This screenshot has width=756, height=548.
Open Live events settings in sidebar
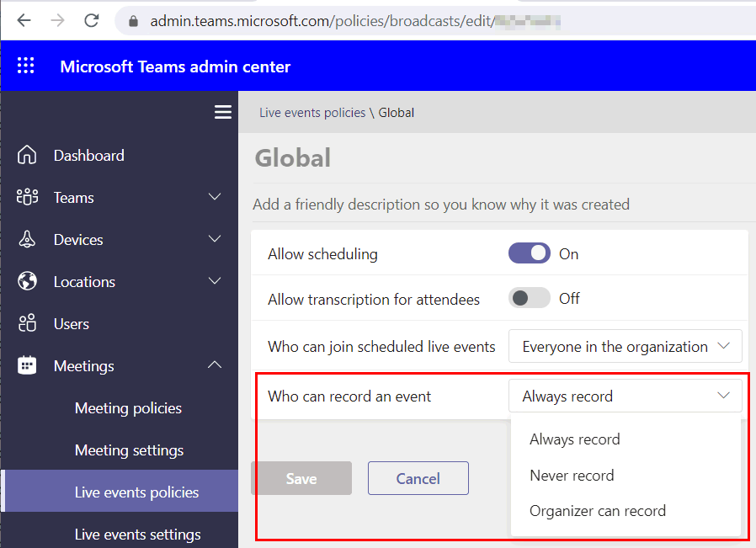click(137, 534)
